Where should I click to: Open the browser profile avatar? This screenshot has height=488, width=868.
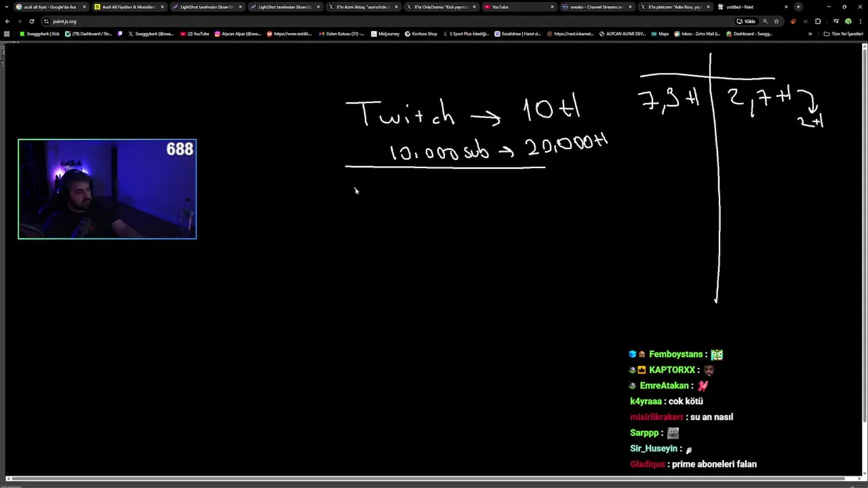[x=848, y=21]
